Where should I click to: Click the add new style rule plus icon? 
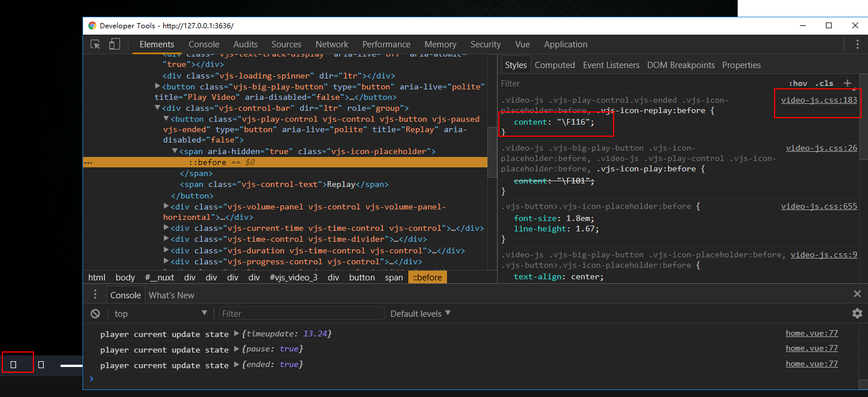[847, 83]
